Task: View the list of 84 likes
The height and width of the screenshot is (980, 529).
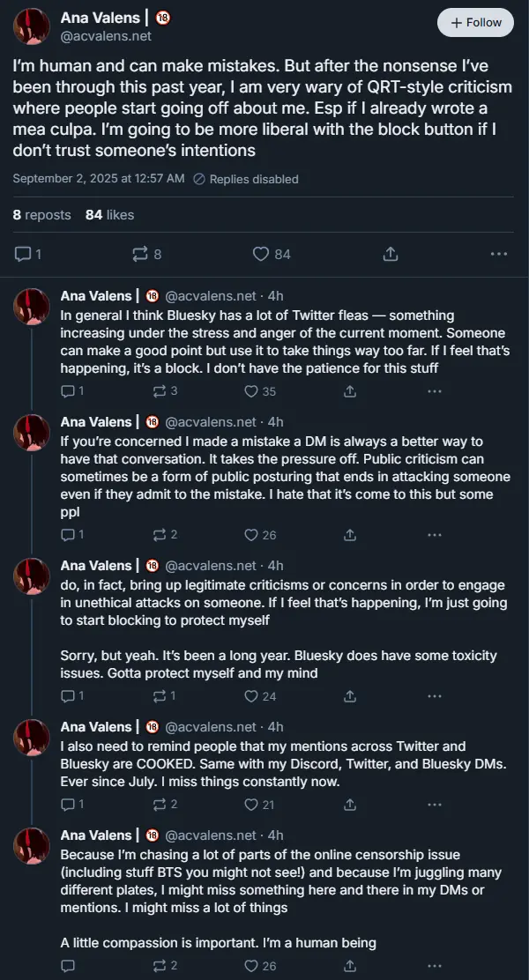Action: point(109,214)
